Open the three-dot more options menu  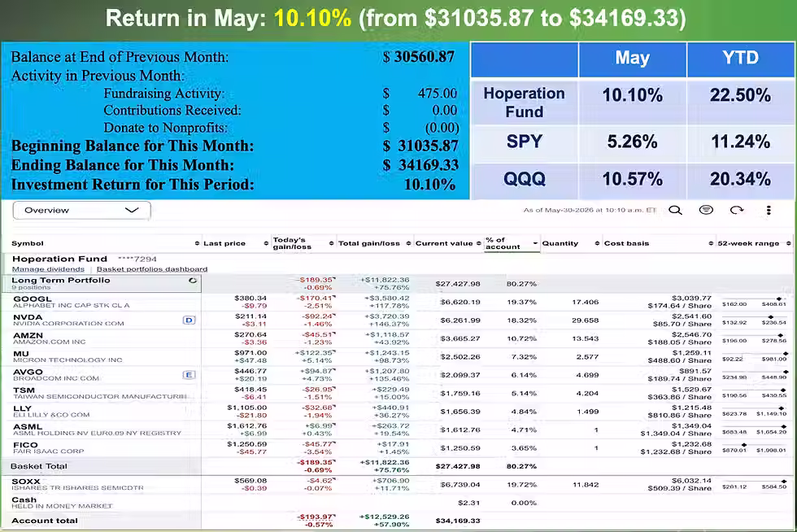tap(769, 210)
